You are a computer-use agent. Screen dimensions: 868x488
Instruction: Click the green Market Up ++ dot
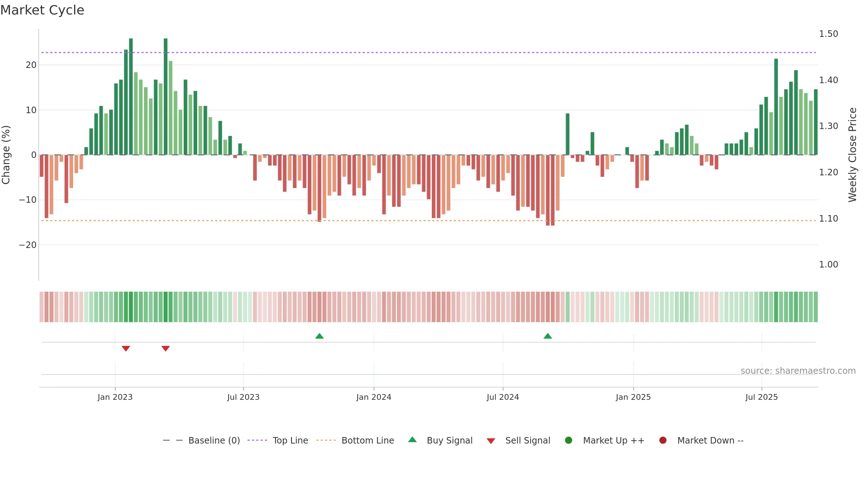click(x=569, y=440)
